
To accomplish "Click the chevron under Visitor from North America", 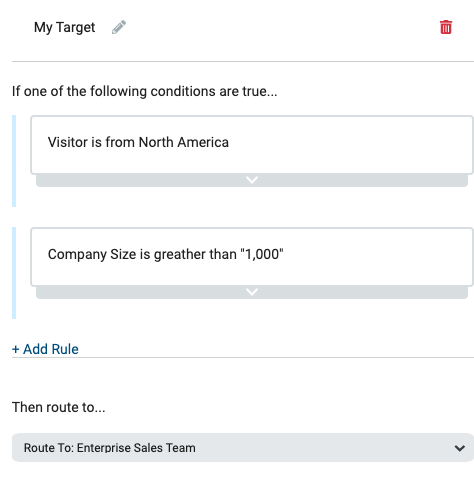I will (x=252, y=180).
